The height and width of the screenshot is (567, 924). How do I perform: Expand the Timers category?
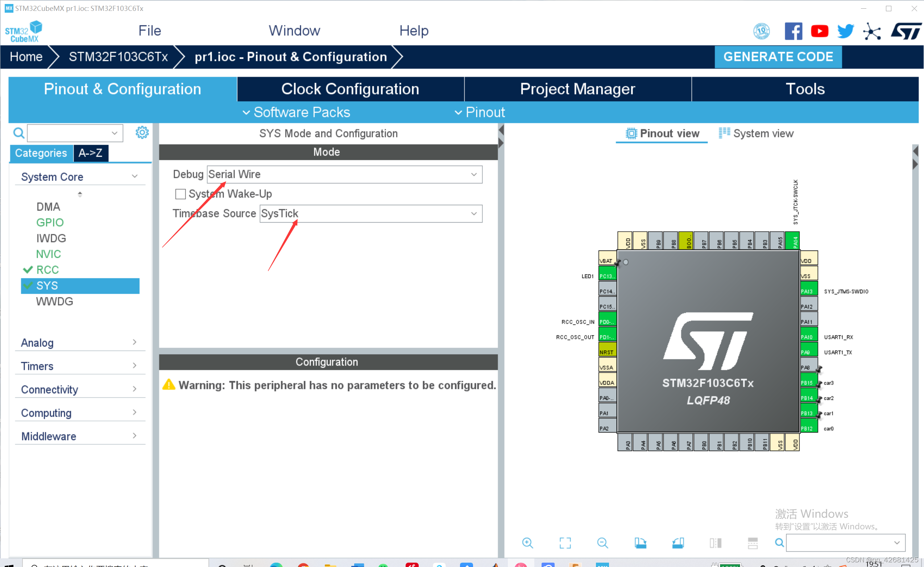pos(80,366)
